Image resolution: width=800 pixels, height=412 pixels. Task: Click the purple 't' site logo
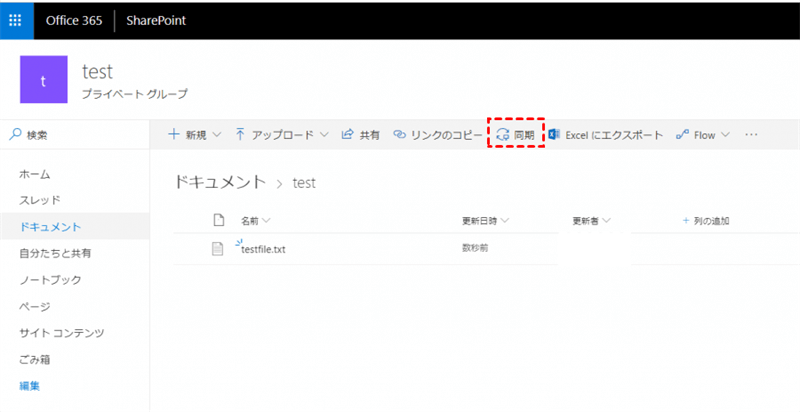tap(44, 80)
